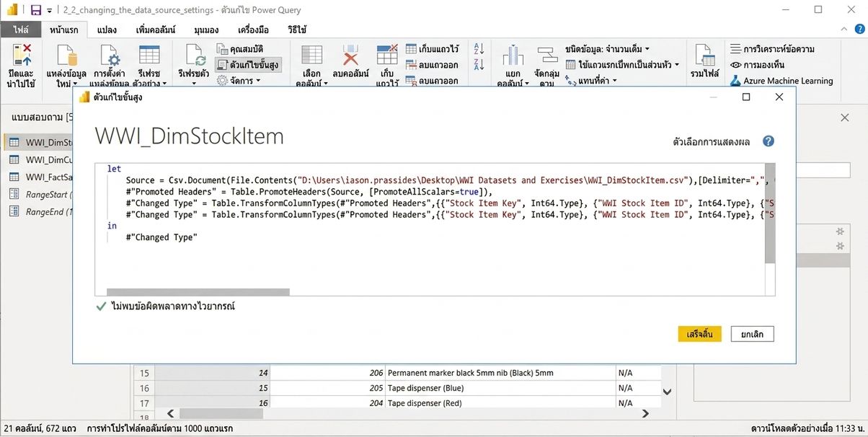Select the RangeEnd parameter in queries list
Viewport: 868px width, 437px height.
(40, 211)
